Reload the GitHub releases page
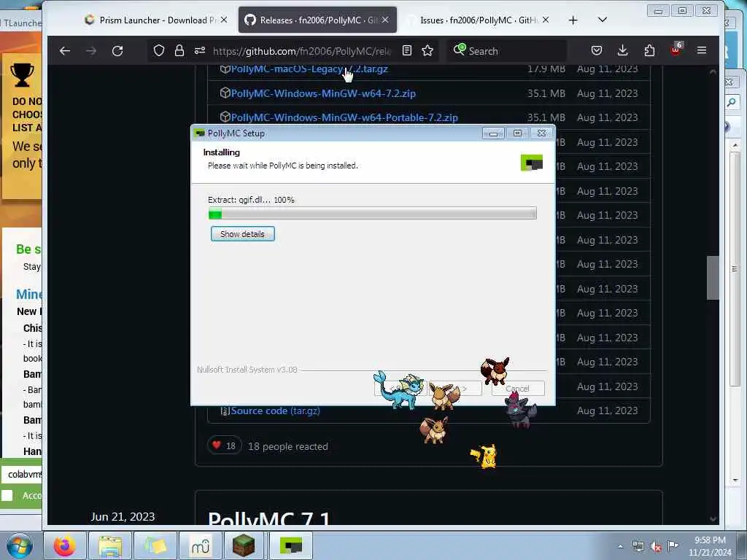Screen dimensions: 747x560 tap(117, 50)
